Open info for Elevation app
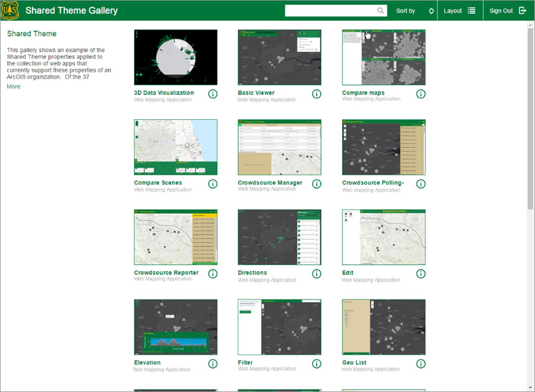This screenshot has width=535, height=392. tap(212, 363)
